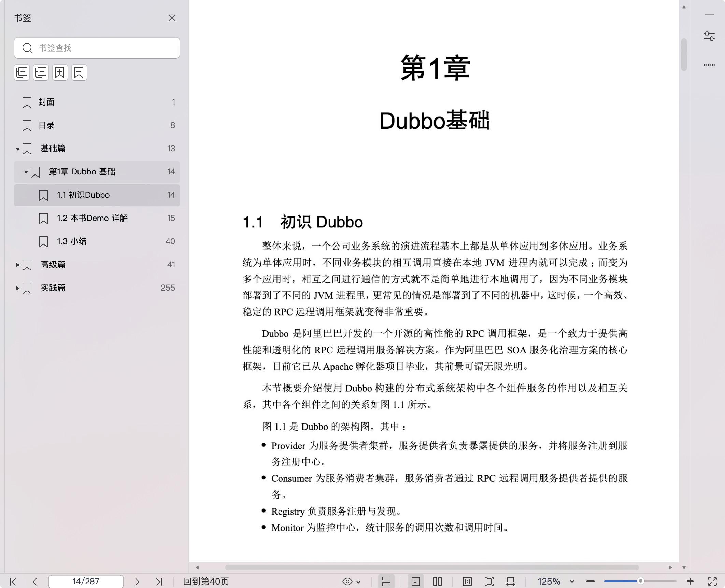The width and height of the screenshot is (725, 588).
Task: Switch to single page view
Action: pyautogui.click(x=415, y=582)
